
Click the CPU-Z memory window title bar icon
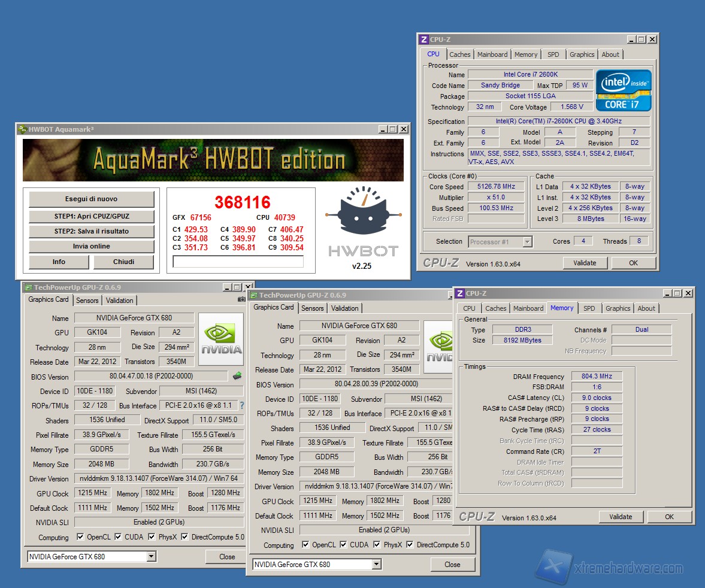tap(459, 293)
